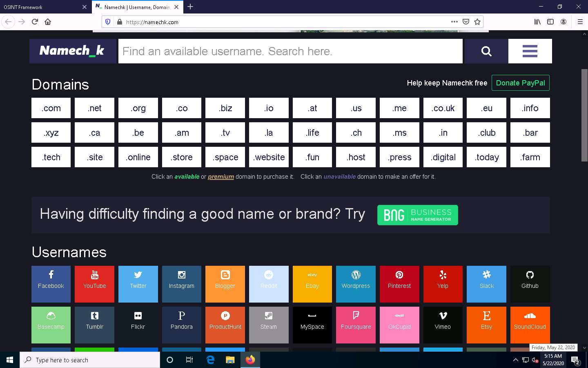Check username on Ebay tile
588x368 pixels.
tap(312, 284)
